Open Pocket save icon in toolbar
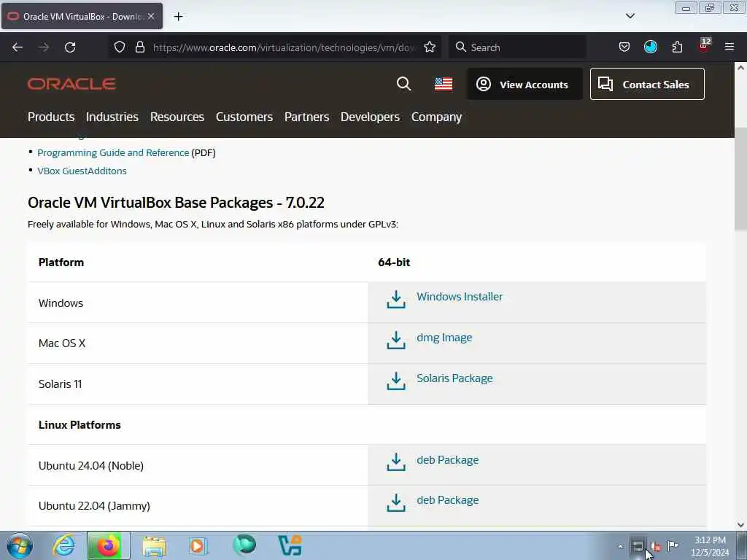 click(x=624, y=47)
